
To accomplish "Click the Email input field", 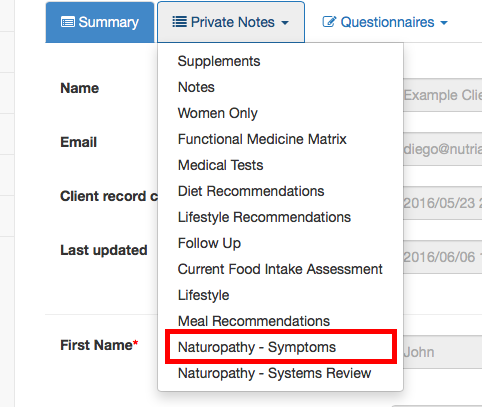I will click(x=443, y=149).
